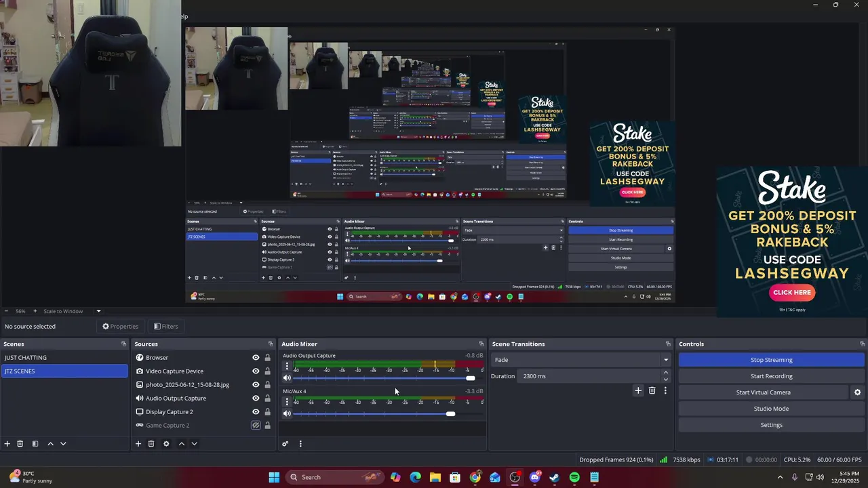Pop out the Sources dock
The height and width of the screenshot is (488, 868).
(x=271, y=344)
